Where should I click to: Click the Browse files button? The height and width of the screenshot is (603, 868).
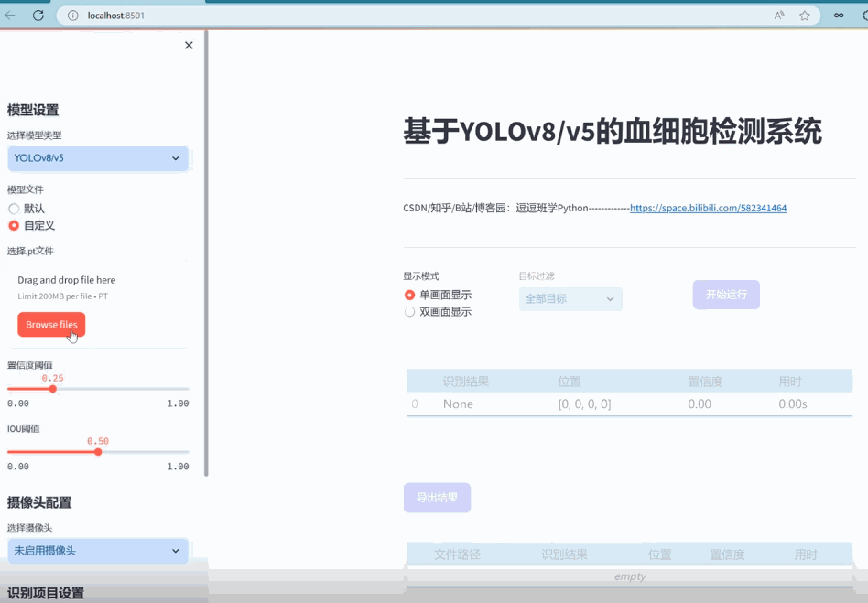coord(51,325)
